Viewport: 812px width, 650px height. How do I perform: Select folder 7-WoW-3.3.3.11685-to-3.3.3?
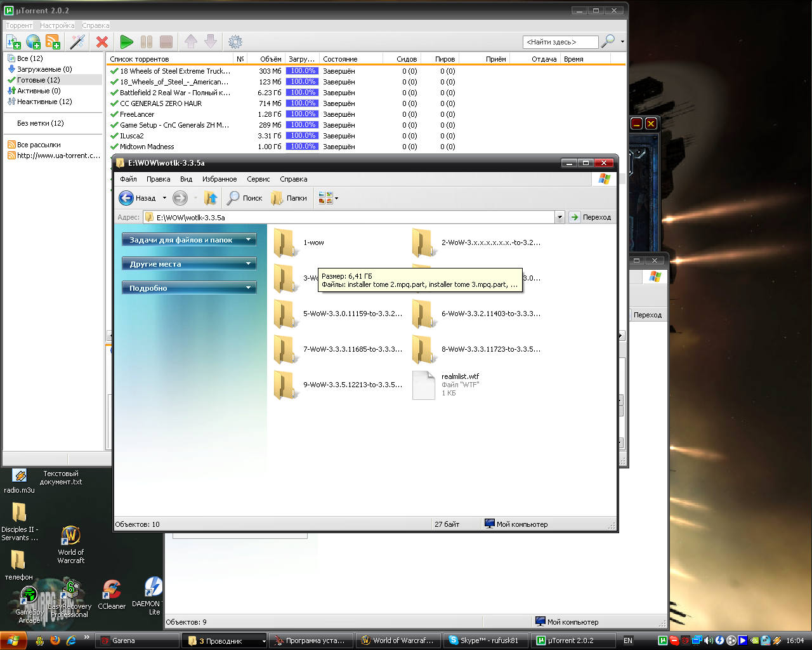(338, 349)
